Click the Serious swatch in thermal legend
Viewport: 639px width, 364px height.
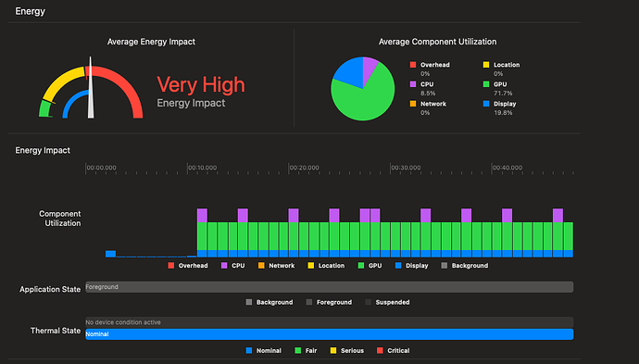click(x=333, y=350)
